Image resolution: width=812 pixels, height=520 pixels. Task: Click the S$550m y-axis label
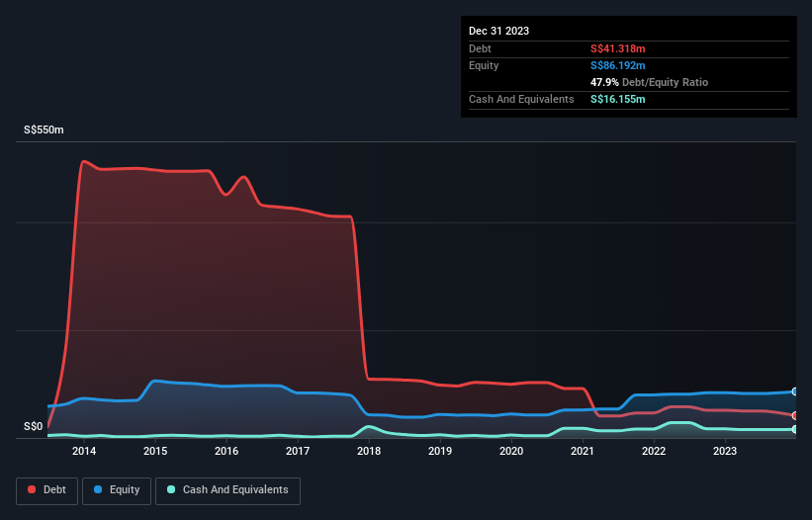coord(44,130)
